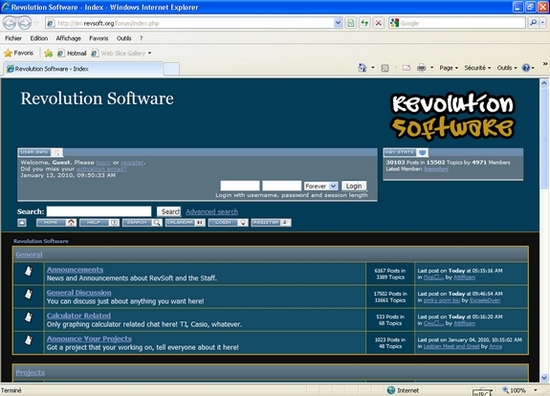Open the General category link

[29, 255]
